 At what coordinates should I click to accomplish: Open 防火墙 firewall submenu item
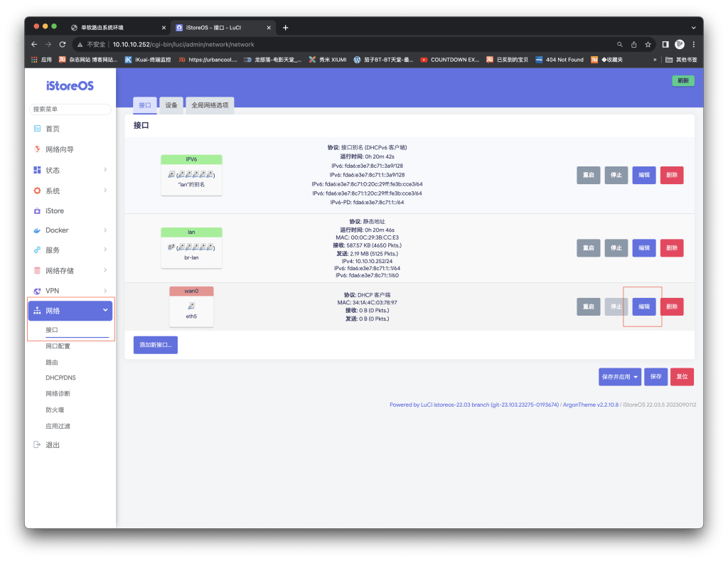point(55,410)
